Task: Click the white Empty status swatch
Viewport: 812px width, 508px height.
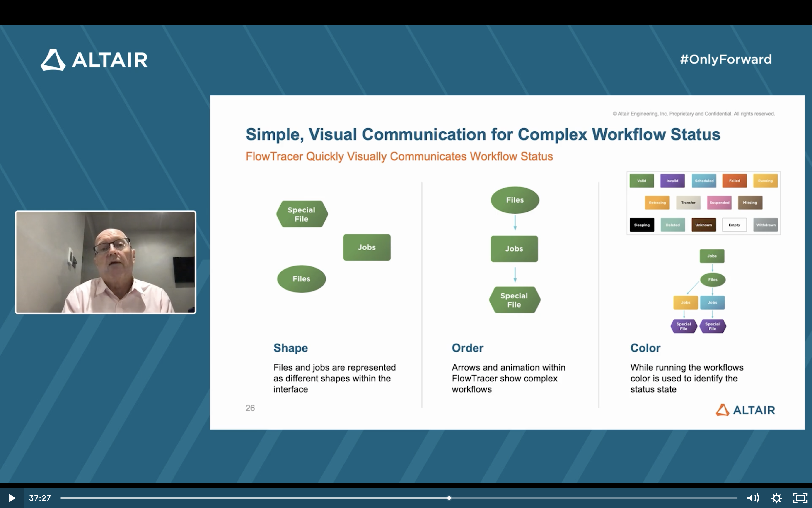Action: [735, 225]
